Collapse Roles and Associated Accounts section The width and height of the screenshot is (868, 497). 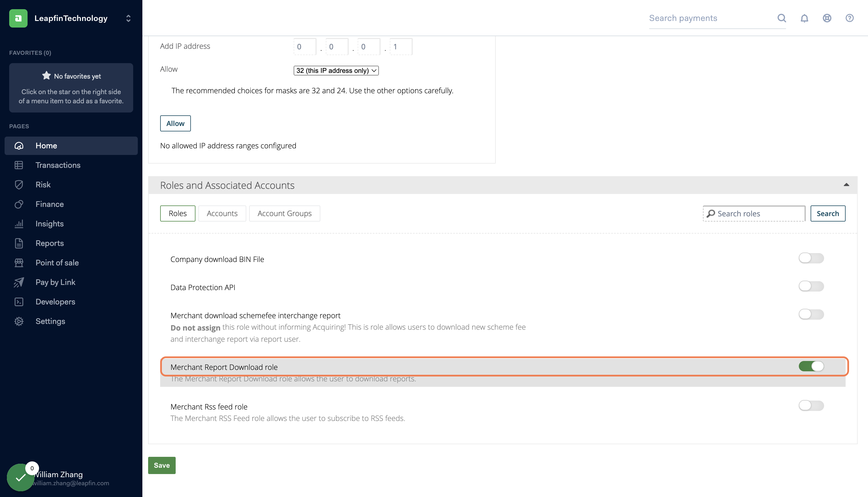point(846,185)
